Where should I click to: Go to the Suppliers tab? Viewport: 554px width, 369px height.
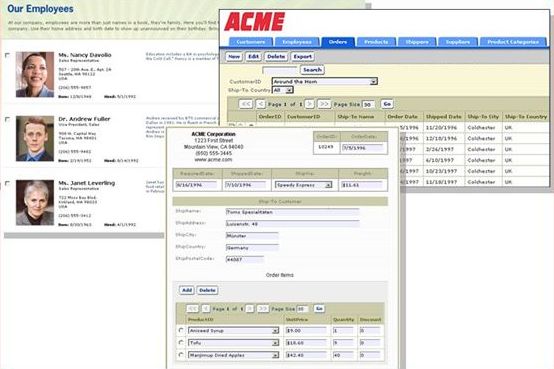click(458, 42)
